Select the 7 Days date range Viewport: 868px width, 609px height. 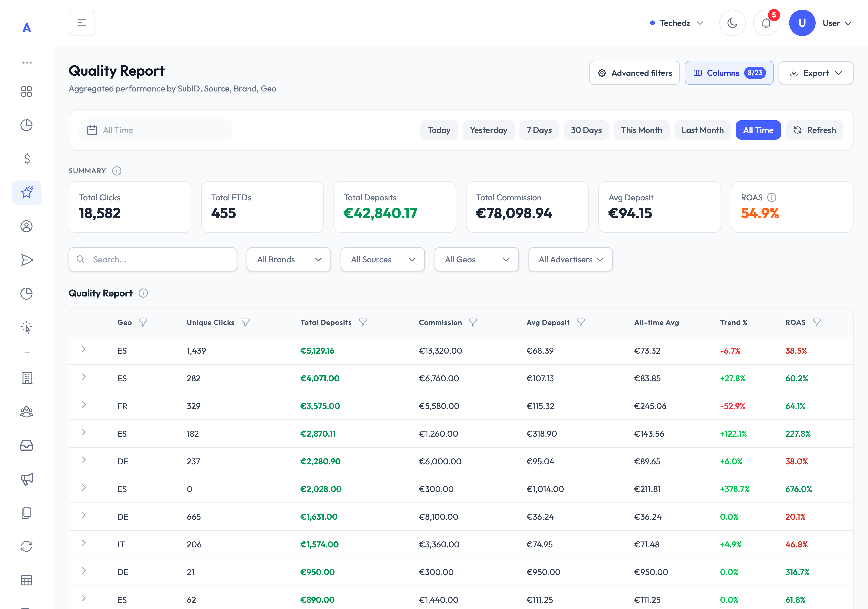[539, 130]
